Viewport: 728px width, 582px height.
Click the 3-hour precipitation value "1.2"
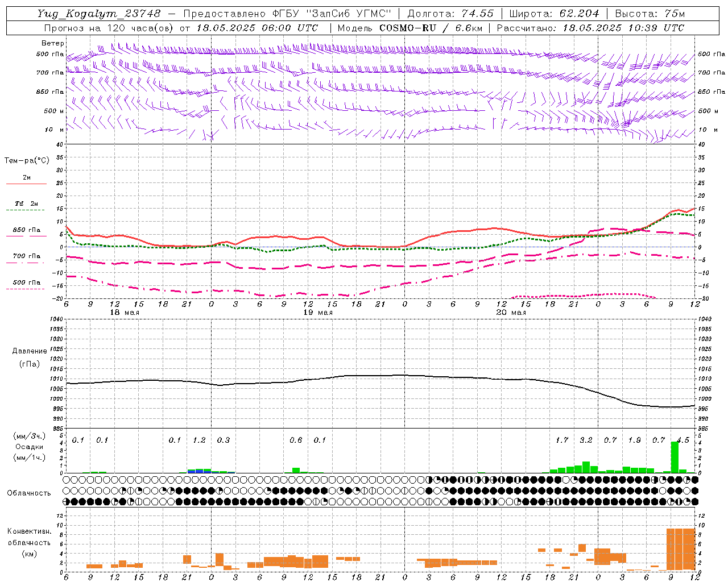point(199,440)
